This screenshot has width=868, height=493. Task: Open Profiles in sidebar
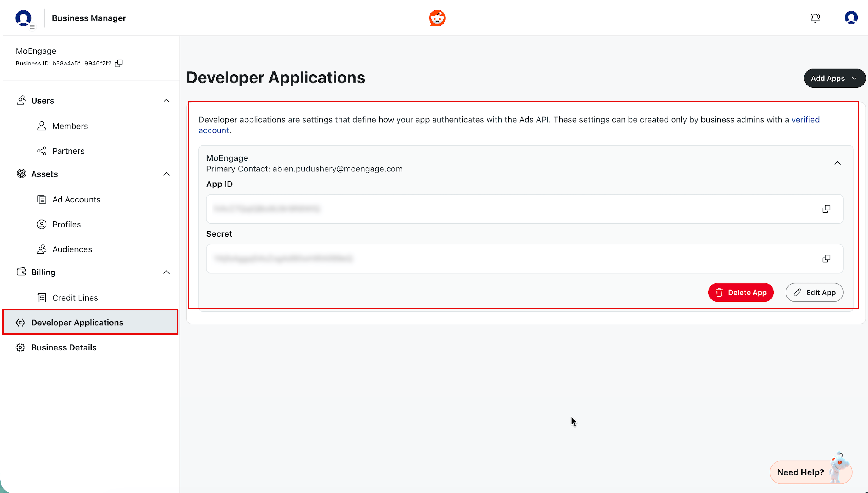tap(67, 224)
